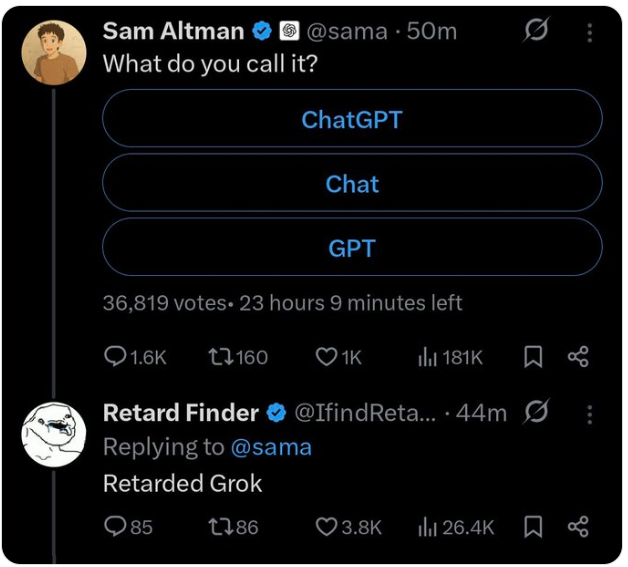
Task: Open the Sam Altman display name link
Action: coord(173,31)
